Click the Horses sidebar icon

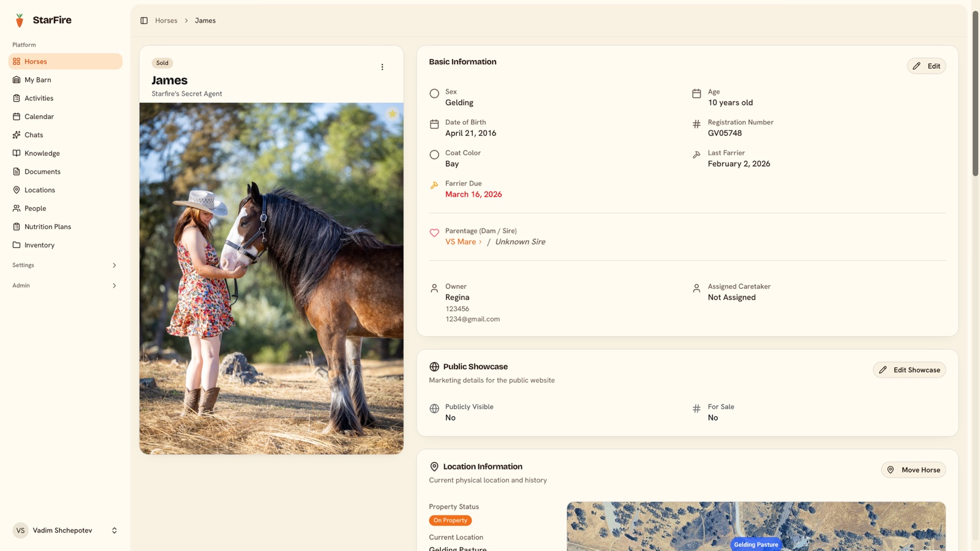click(17, 61)
